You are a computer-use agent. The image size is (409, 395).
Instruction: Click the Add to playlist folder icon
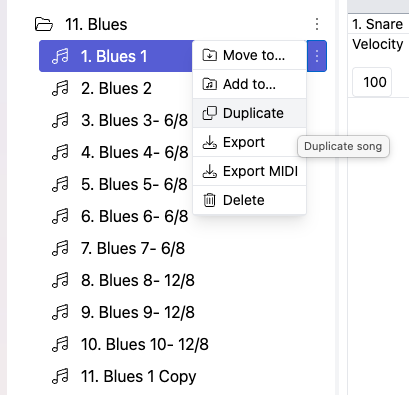[x=210, y=84]
